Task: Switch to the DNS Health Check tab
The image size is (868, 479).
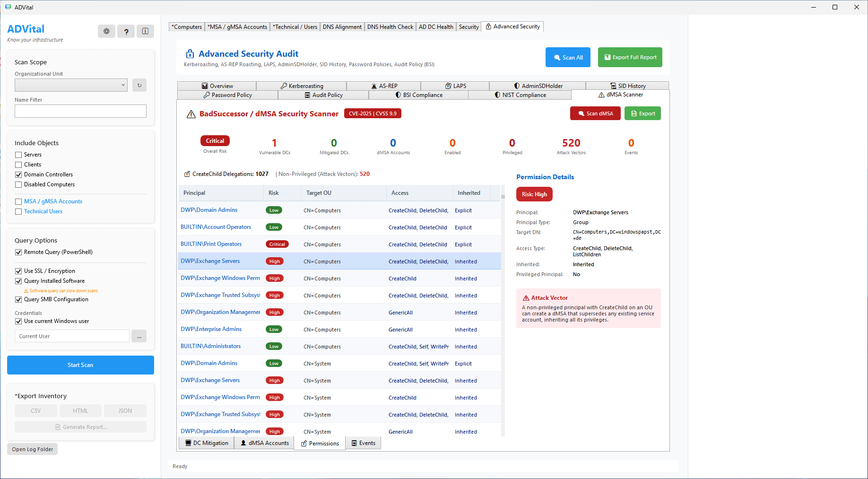Action: coord(390,27)
